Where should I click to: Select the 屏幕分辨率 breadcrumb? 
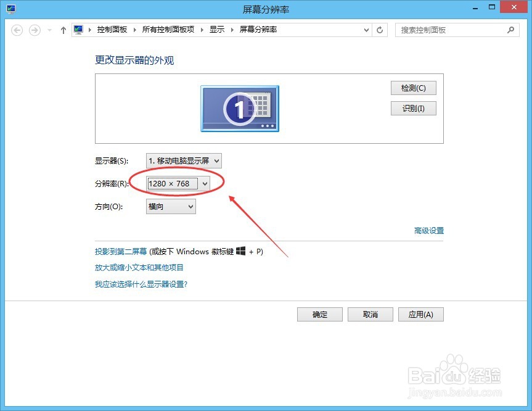pyautogui.click(x=258, y=30)
